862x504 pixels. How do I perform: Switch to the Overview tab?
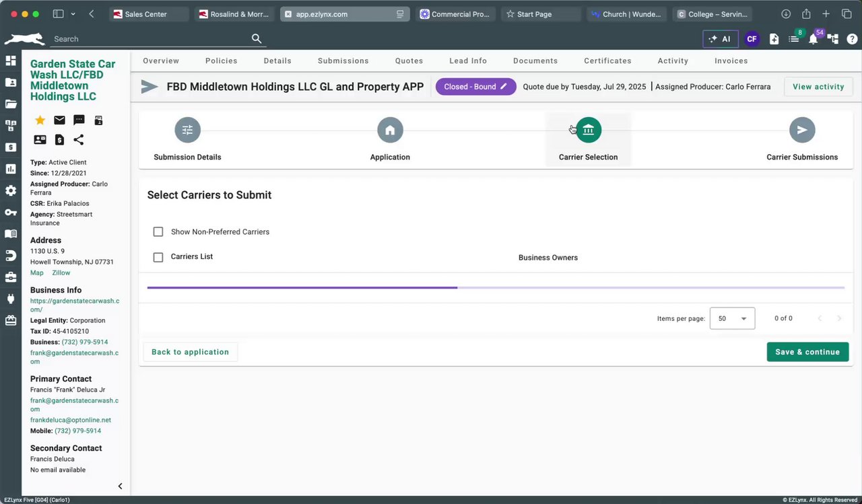[161, 61]
